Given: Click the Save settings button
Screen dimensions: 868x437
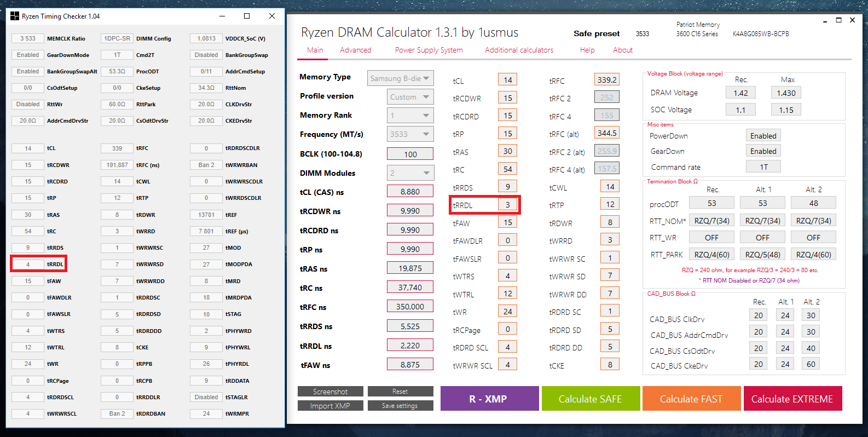Looking at the screenshot, I should [x=400, y=406].
